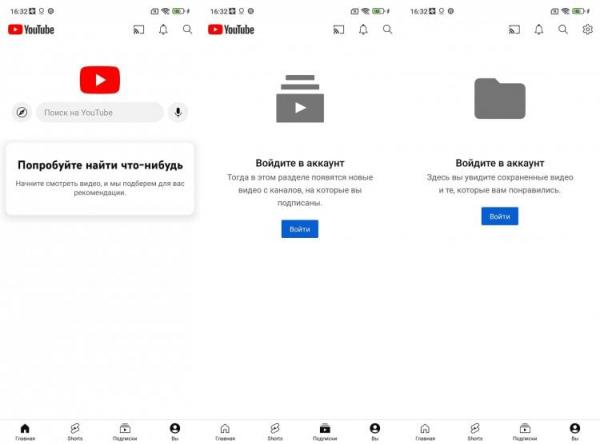Click the 'Поиск на YouTube' search field
This screenshot has width=600, height=444.
[100, 113]
